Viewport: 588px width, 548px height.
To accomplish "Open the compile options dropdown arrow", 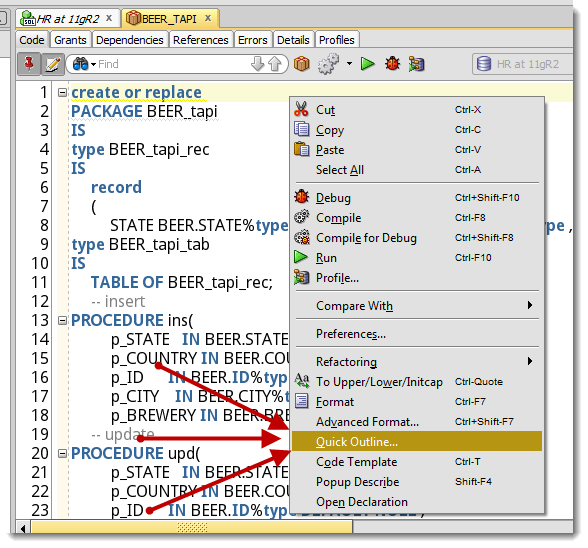I will pyautogui.click(x=350, y=64).
